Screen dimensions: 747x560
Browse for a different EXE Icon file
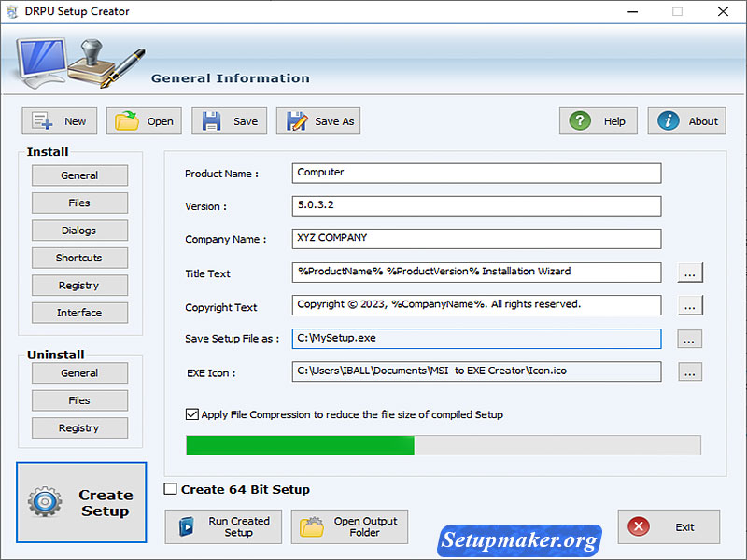(x=689, y=371)
